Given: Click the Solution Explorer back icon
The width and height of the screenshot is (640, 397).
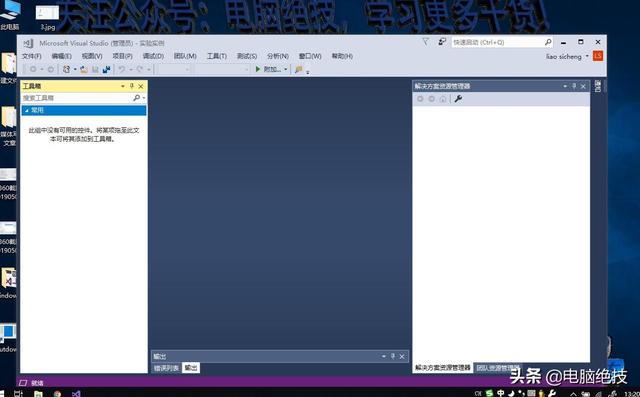Looking at the screenshot, I should [x=420, y=99].
